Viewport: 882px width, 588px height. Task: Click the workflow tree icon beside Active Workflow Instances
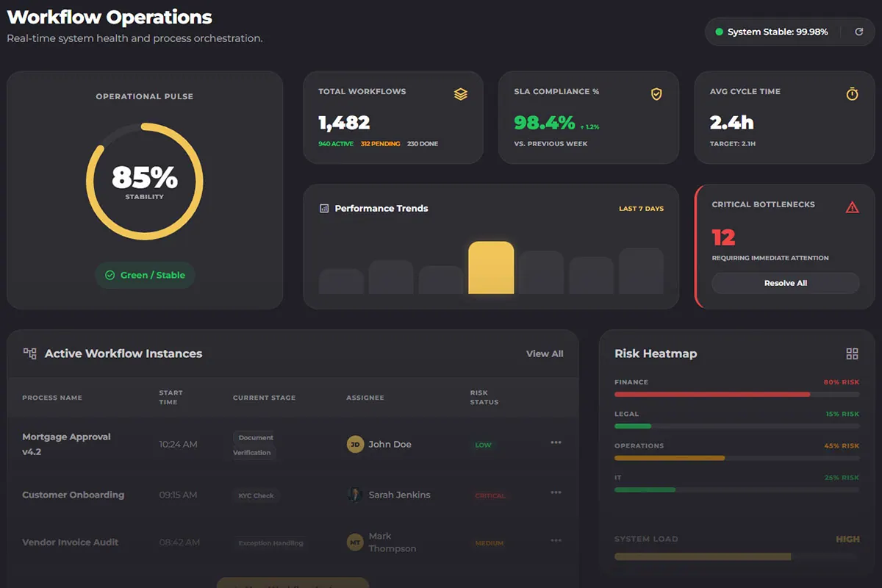30,354
